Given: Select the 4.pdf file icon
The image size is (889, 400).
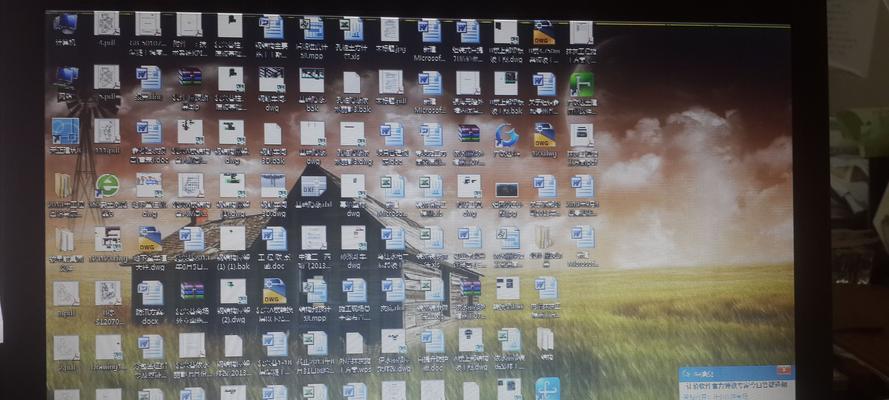Looking at the screenshot, I should click(107, 24).
